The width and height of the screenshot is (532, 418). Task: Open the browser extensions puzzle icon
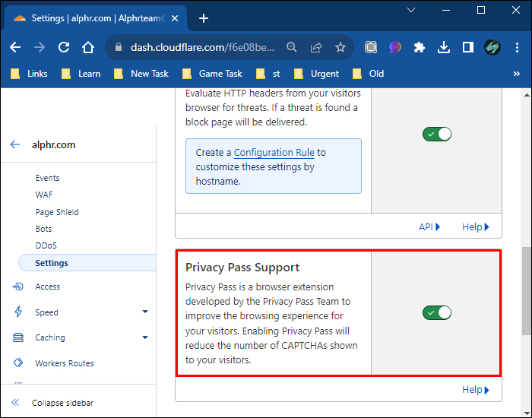(419, 47)
